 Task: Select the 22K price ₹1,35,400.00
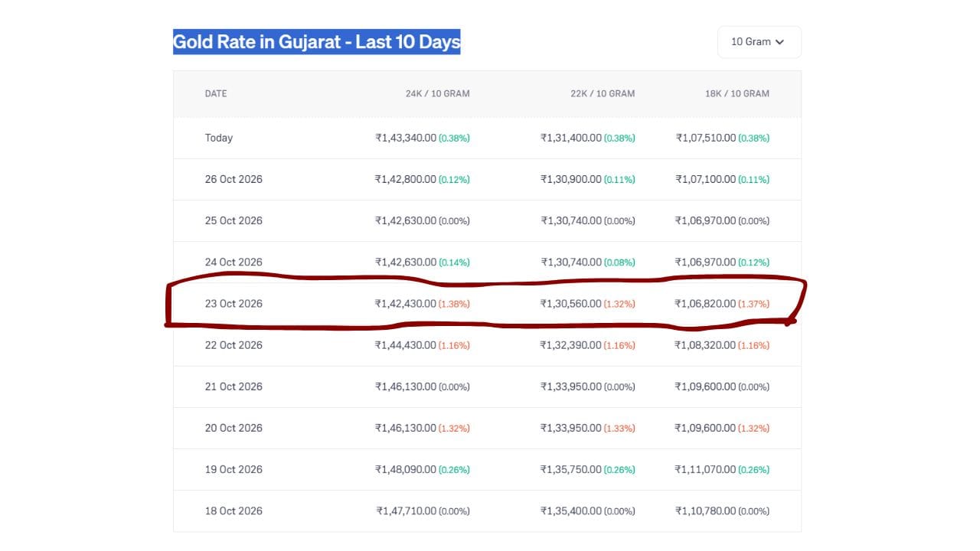[571, 510]
